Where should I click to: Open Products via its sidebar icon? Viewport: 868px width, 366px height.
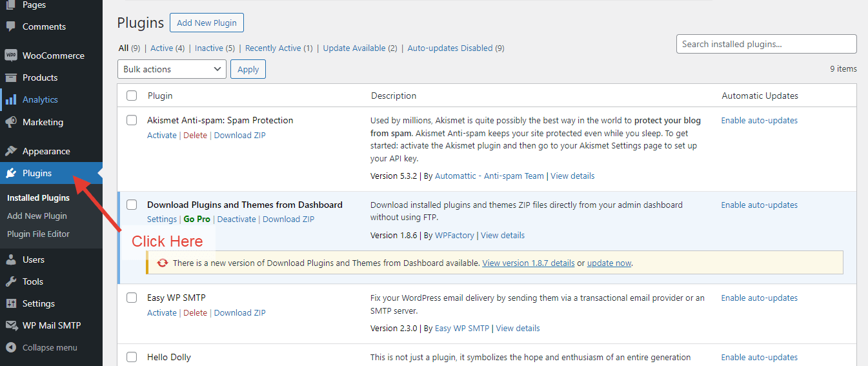(11, 77)
